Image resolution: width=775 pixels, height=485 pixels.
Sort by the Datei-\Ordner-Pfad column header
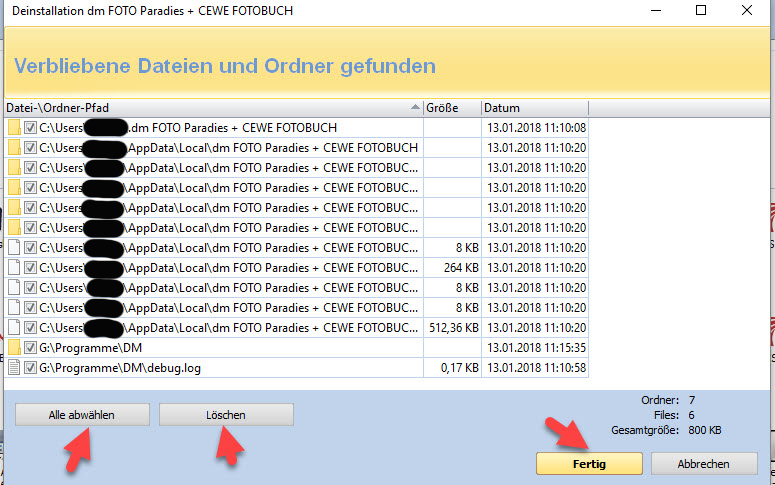213,108
